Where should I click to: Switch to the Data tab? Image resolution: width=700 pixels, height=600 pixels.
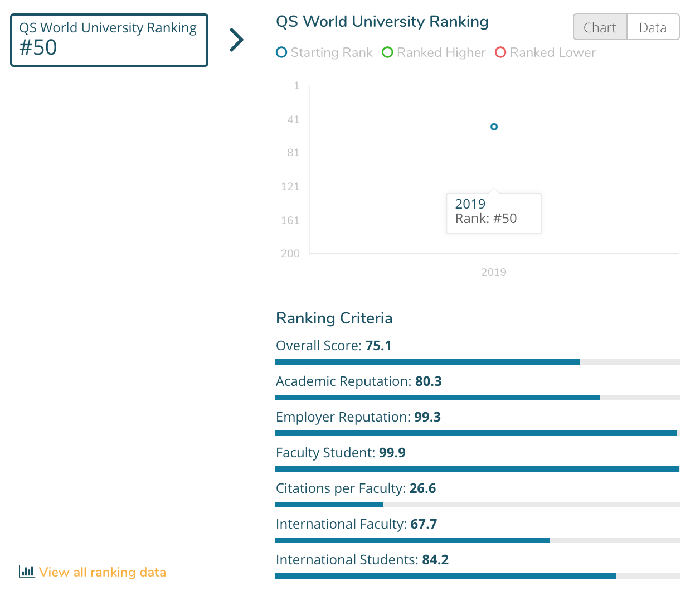point(653,27)
